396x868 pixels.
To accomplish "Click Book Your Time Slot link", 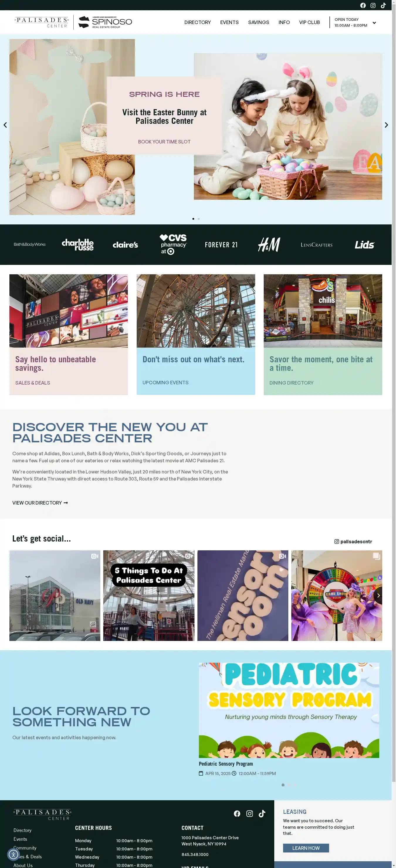I will point(164,142).
